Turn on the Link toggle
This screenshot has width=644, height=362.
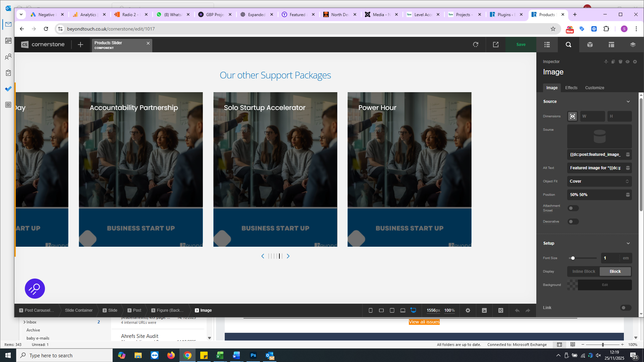[626, 308]
